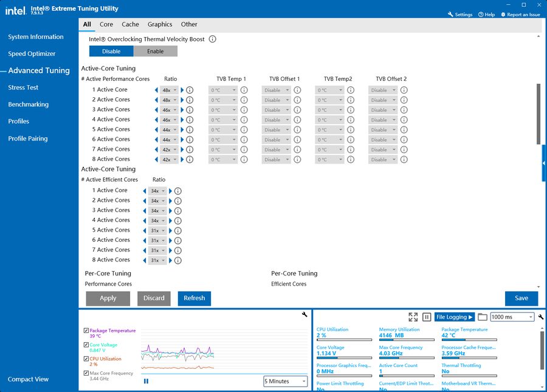The height and width of the screenshot is (392, 547).
Task: Toggle Max Core Frequency graph checkbox
Action: [x=86, y=373]
